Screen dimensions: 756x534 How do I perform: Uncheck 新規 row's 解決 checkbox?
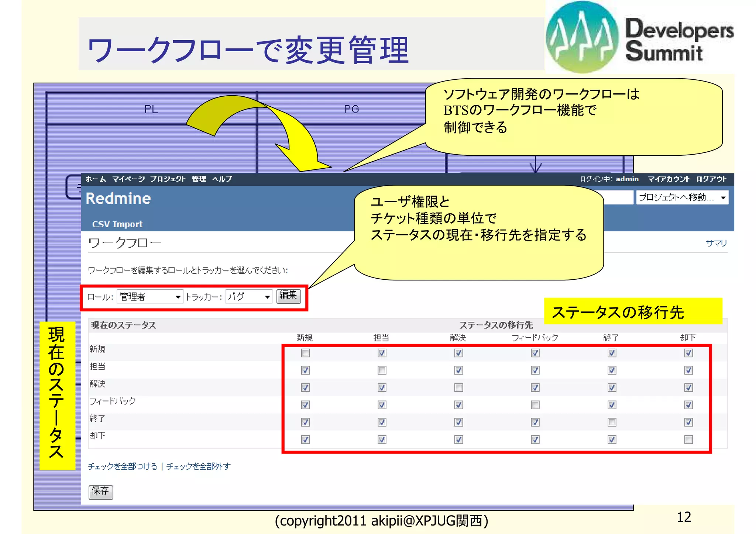point(458,353)
